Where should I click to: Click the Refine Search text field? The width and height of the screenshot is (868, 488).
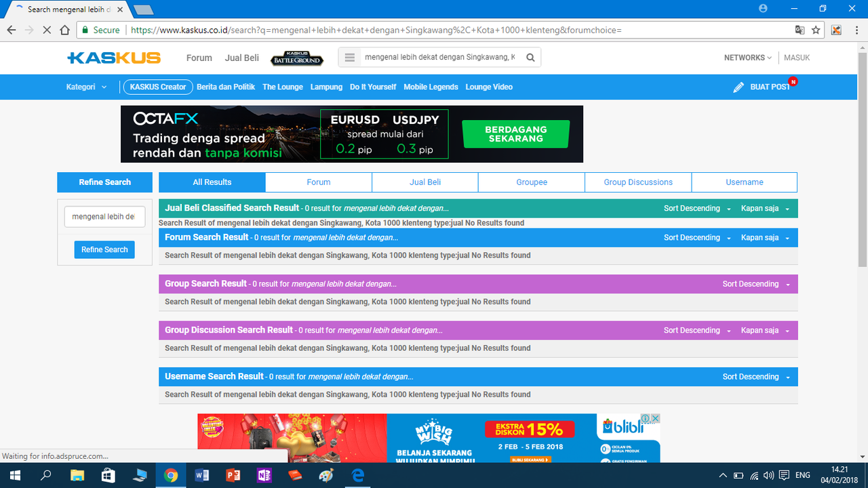[104, 217]
